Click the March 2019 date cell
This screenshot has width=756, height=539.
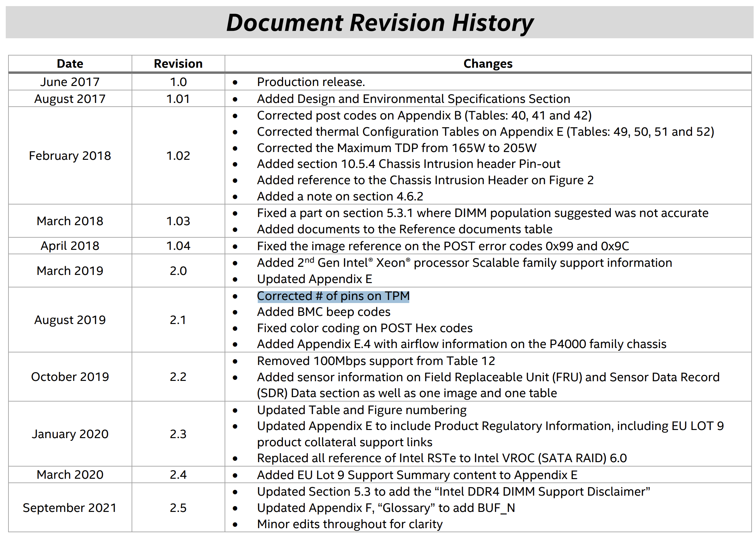[70, 271]
